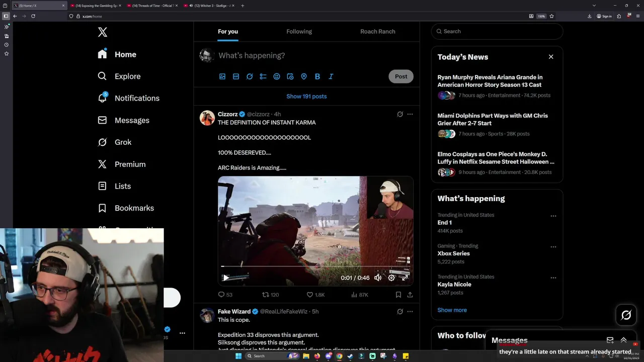Ask Grok about Fake Wizard's post
Screen dimensions: 644x362
tap(400, 311)
